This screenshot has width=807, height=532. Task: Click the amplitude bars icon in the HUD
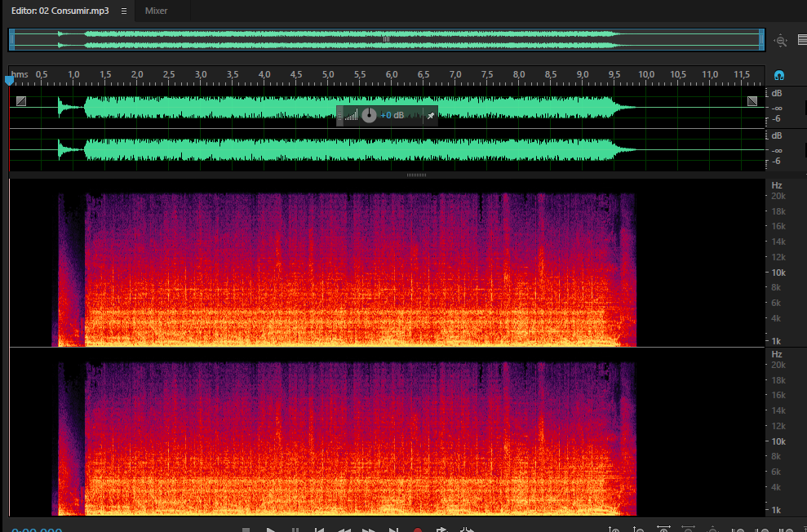coord(351,115)
